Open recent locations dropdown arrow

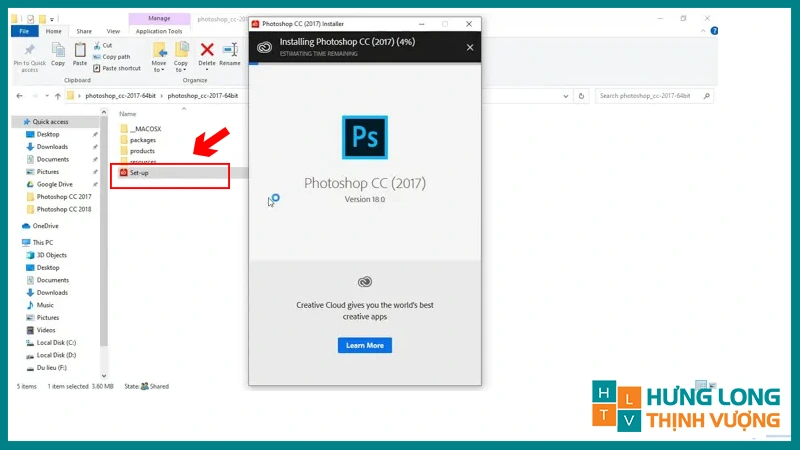pyautogui.click(x=47, y=96)
